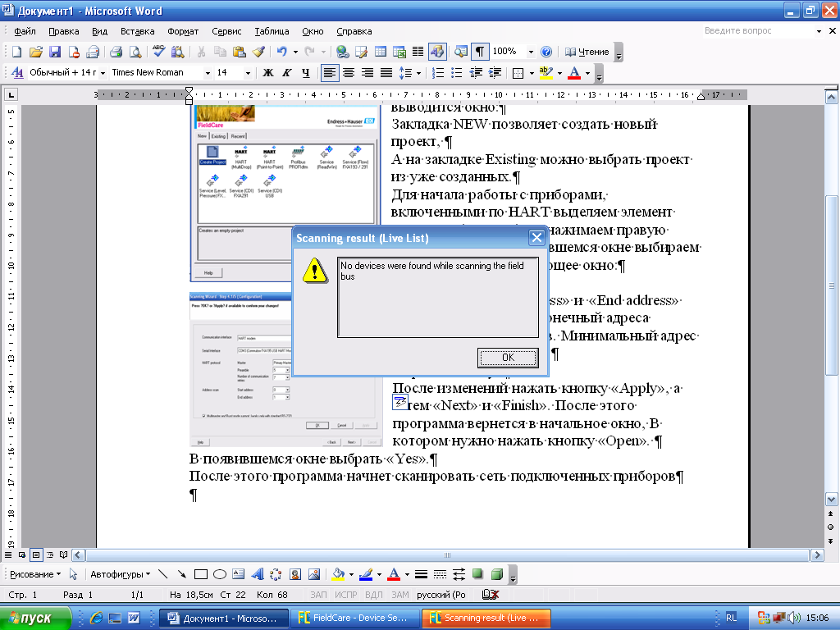Save the document with floppy icon
Image resolution: width=840 pixels, height=630 pixels.
55,52
